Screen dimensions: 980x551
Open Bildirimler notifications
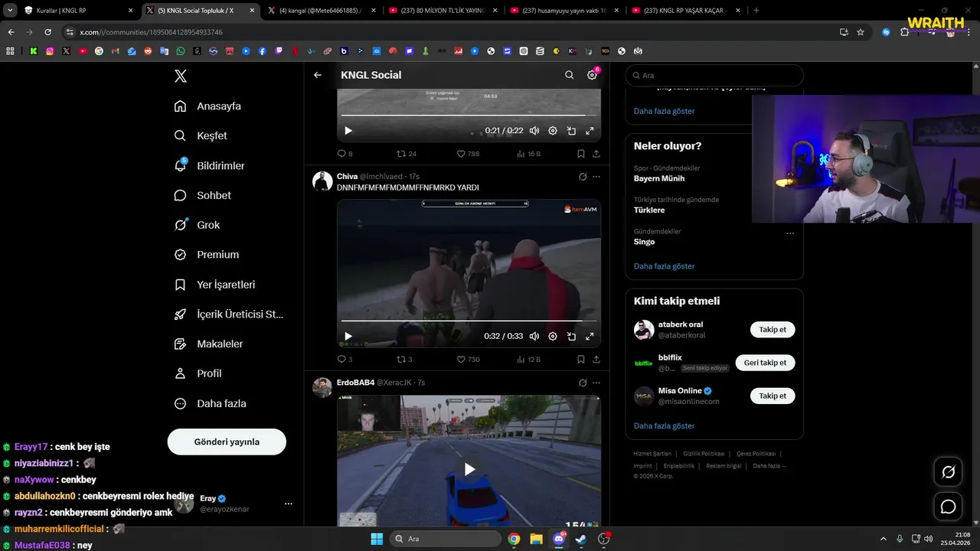tap(209, 165)
